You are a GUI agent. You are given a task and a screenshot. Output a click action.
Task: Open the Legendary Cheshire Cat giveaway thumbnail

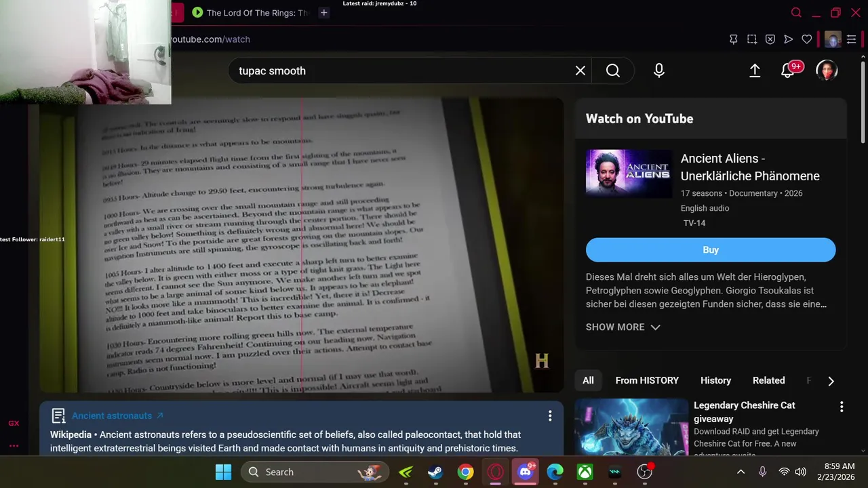pos(631,427)
